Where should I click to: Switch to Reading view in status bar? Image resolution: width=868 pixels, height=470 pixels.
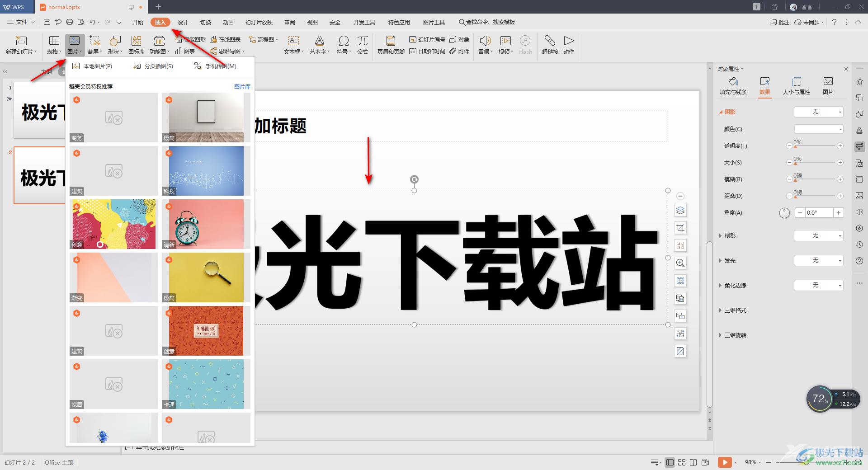(693, 462)
